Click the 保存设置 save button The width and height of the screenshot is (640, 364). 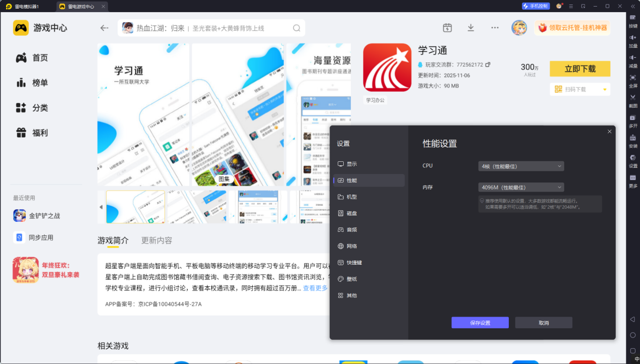tap(480, 323)
